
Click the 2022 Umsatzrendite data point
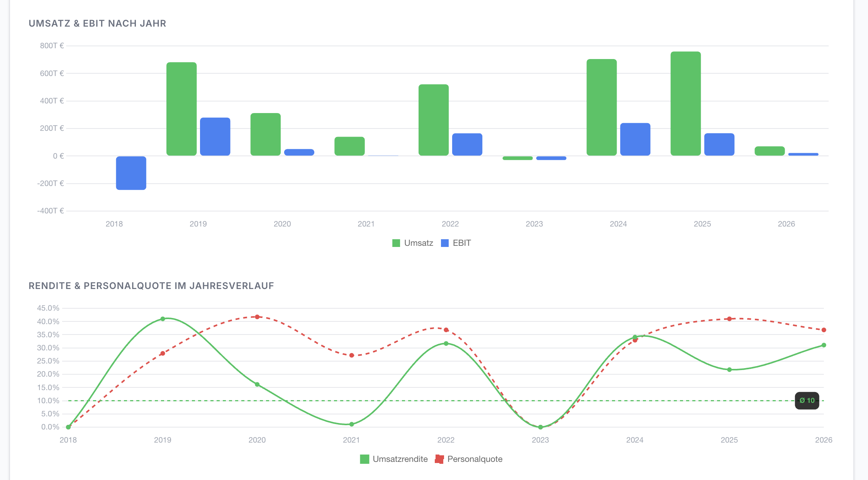click(x=446, y=343)
